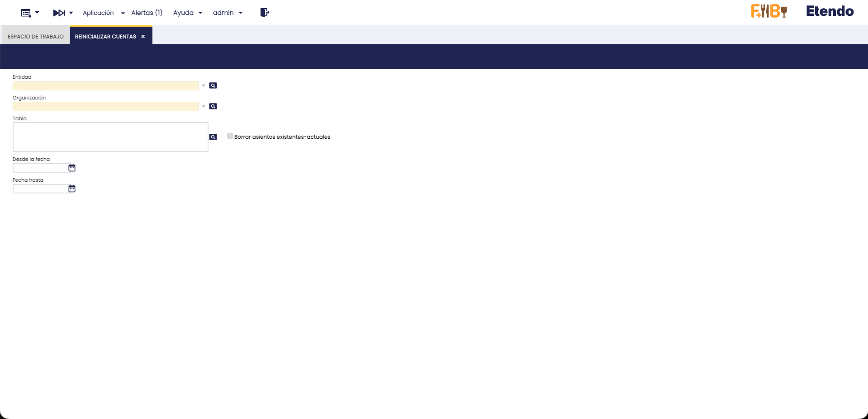
Task: Open the quick launch skip-forward icon
Action: [59, 13]
